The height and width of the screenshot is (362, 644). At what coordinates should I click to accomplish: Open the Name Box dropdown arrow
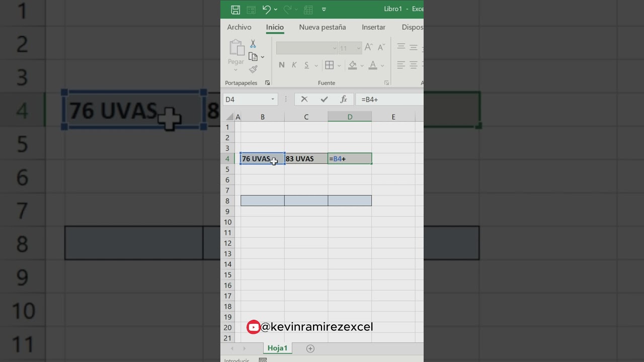pos(273,100)
